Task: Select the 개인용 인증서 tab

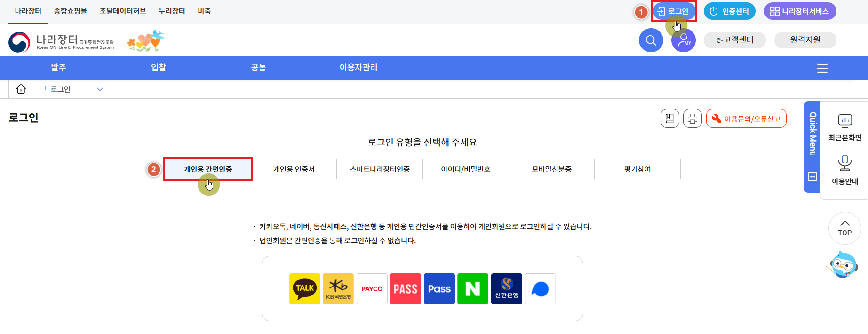Action: coord(294,169)
